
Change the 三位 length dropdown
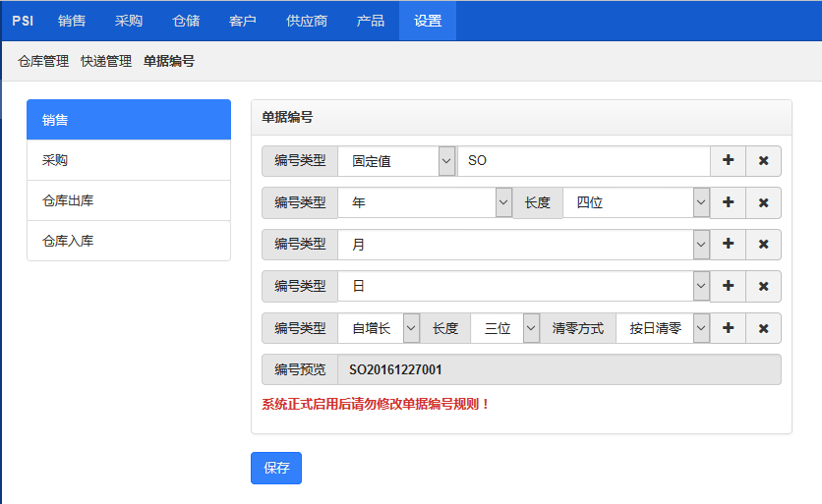[x=505, y=328]
